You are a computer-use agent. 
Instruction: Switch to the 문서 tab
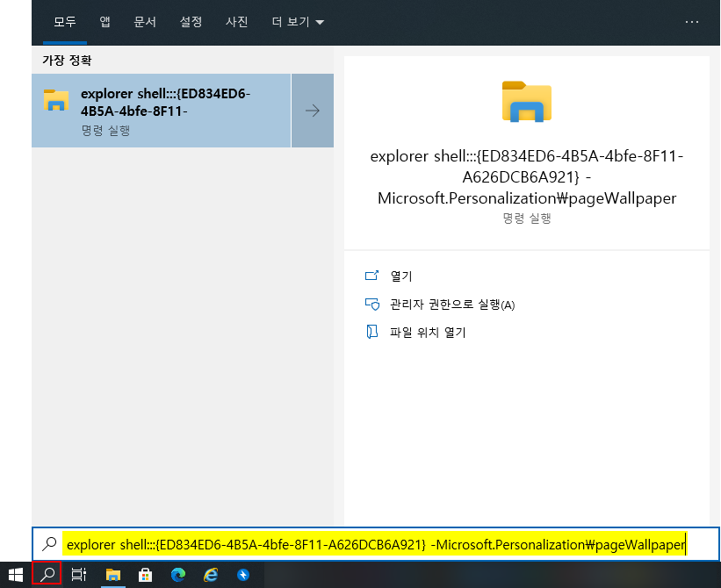(x=145, y=22)
